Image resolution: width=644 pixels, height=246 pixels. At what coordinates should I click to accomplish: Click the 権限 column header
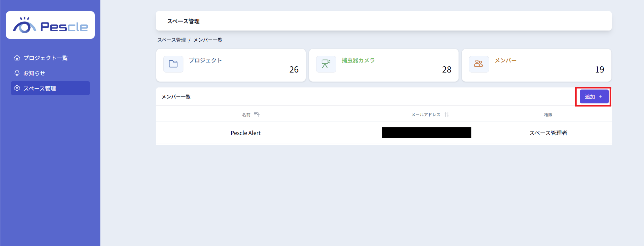click(548, 114)
